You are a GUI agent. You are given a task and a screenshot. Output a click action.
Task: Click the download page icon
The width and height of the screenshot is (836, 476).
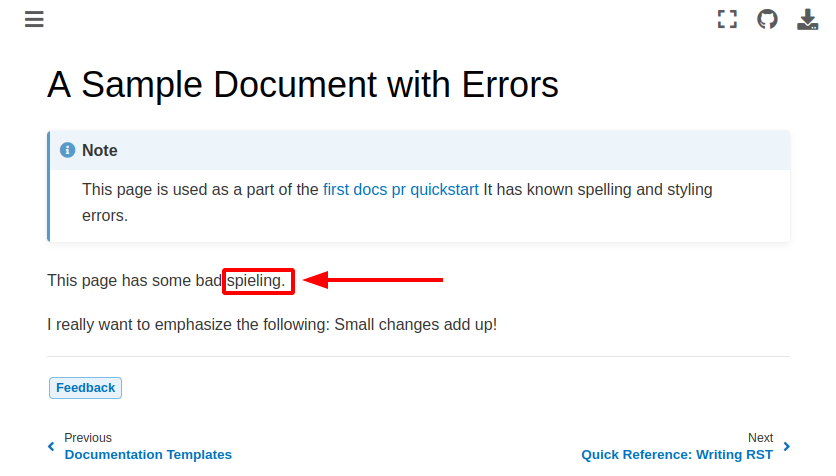click(807, 19)
